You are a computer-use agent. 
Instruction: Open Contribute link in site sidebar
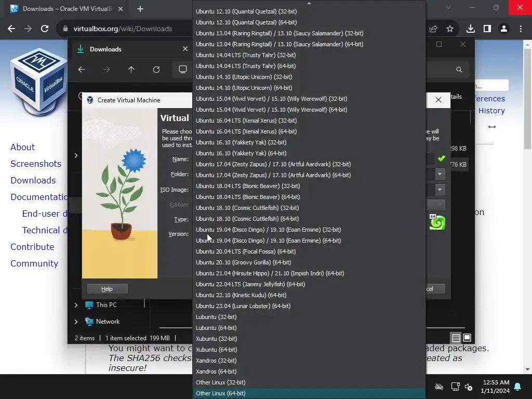[33, 247]
